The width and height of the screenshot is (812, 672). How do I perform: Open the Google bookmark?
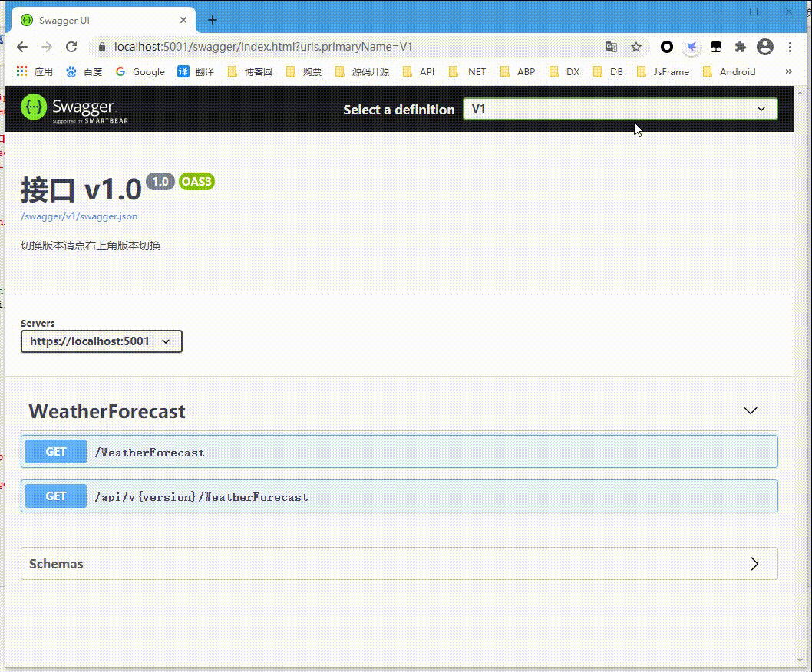[140, 71]
